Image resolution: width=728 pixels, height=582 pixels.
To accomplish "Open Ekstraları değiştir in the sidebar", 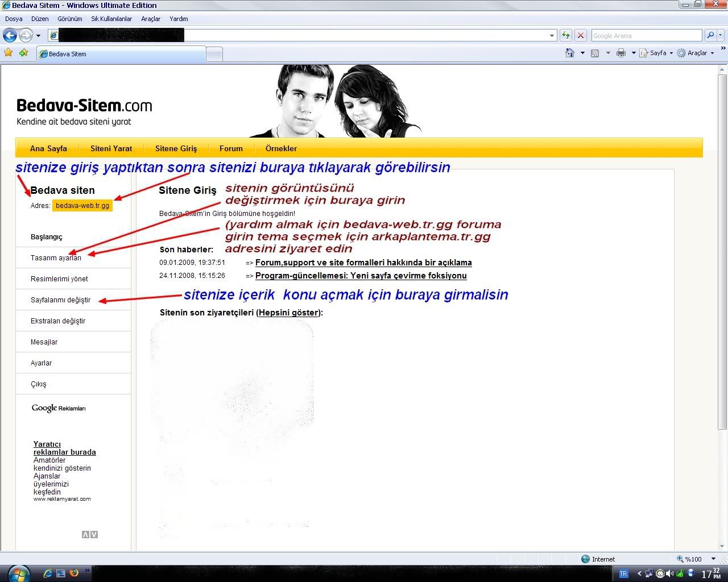I will pos(58,321).
